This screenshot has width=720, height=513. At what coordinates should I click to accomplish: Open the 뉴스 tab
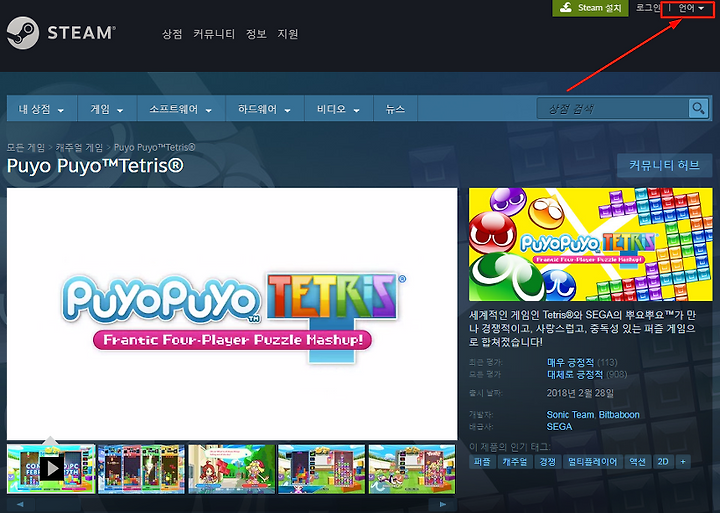point(395,109)
